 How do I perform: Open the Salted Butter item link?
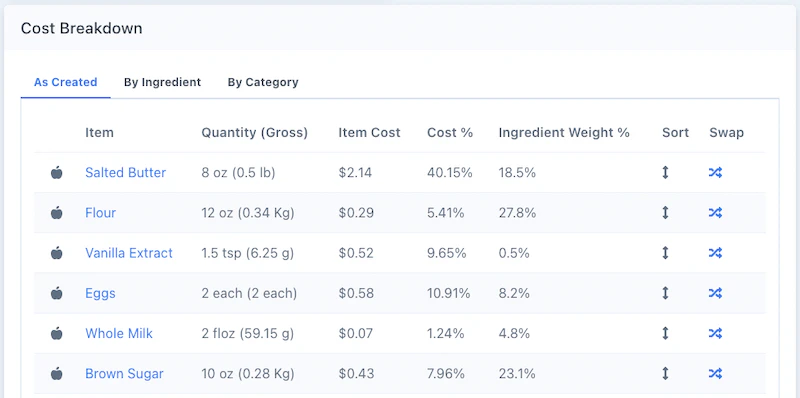tap(126, 172)
